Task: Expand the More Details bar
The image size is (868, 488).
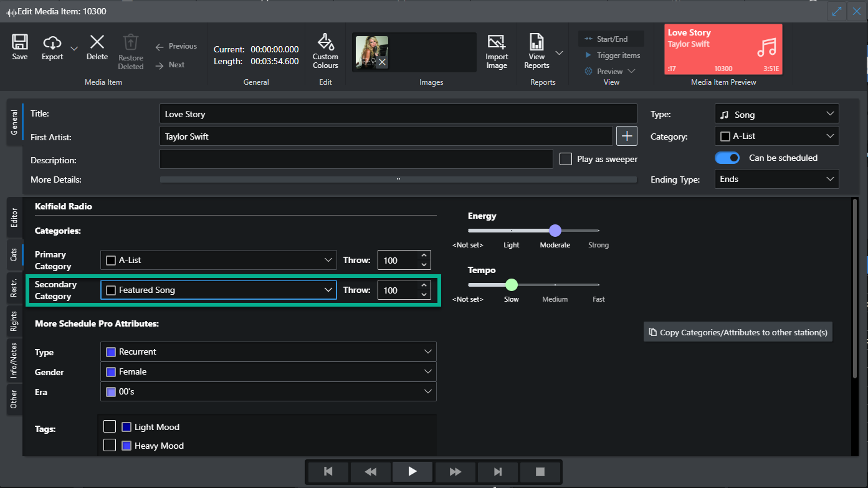Action: point(399,179)
